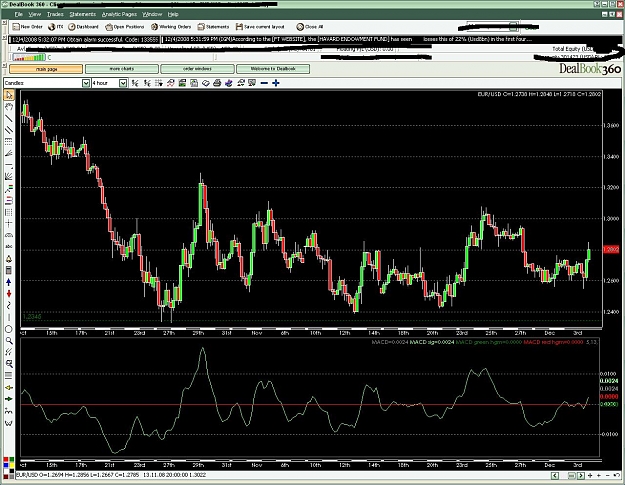This screenshot has width=625, height=485.
Task: Expand the 4 hour timeframe dropdown
Action: click(123, 83)
